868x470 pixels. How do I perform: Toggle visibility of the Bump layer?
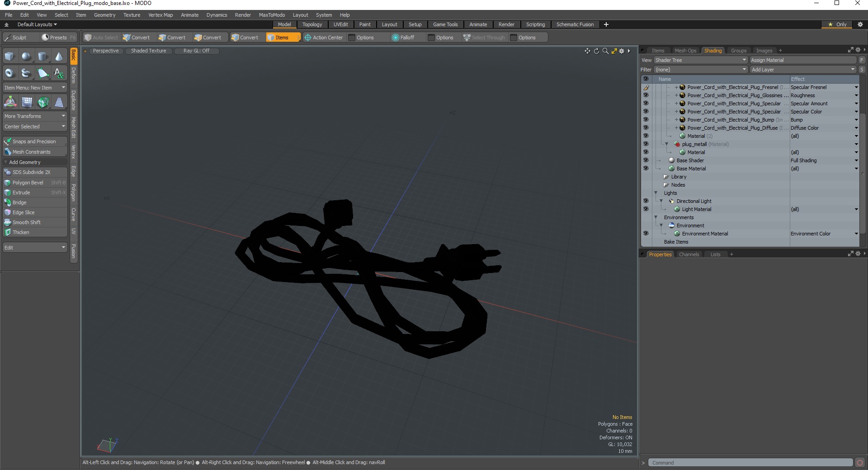pyautogui.click(x=646, y=120)
